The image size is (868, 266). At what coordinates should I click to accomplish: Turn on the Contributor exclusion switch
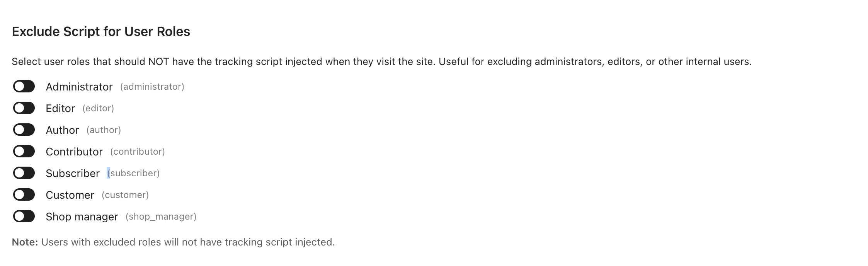pyautogui.click(x=24, y=152)
